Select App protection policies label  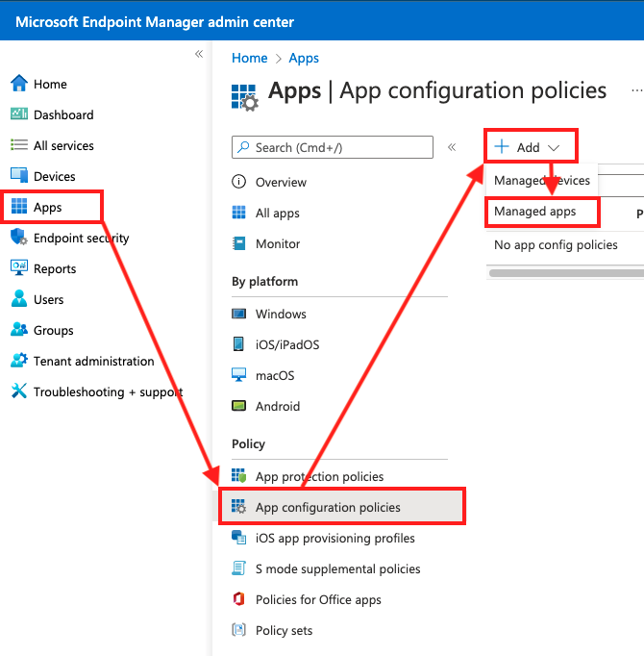[319, 477]
